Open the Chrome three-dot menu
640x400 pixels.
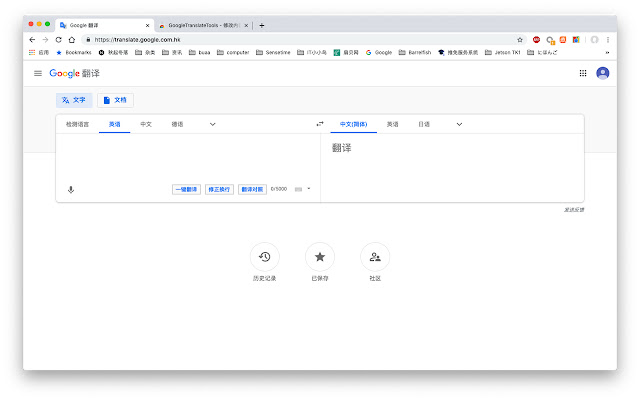click(x=608, y=40)
